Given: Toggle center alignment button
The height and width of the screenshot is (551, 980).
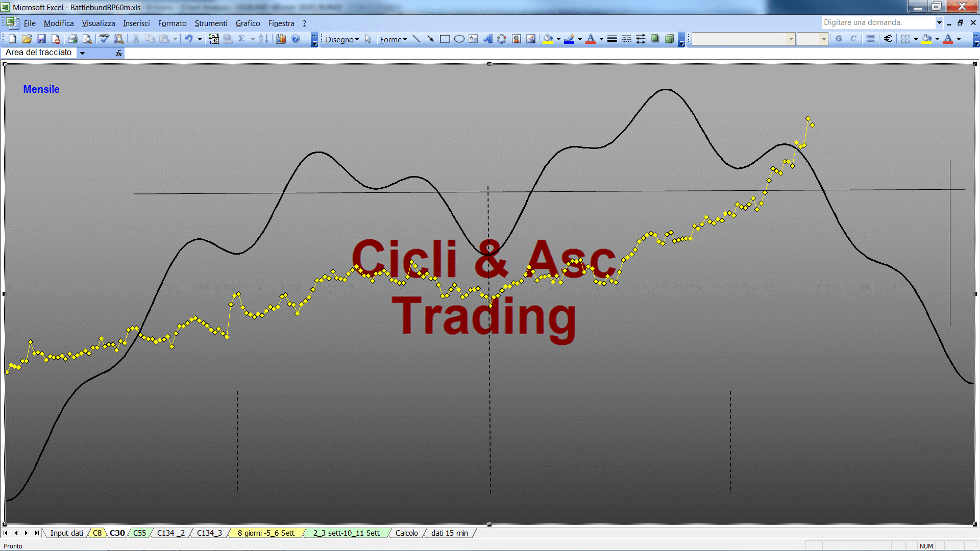Looking at the screenshot, I should [871, 39].
